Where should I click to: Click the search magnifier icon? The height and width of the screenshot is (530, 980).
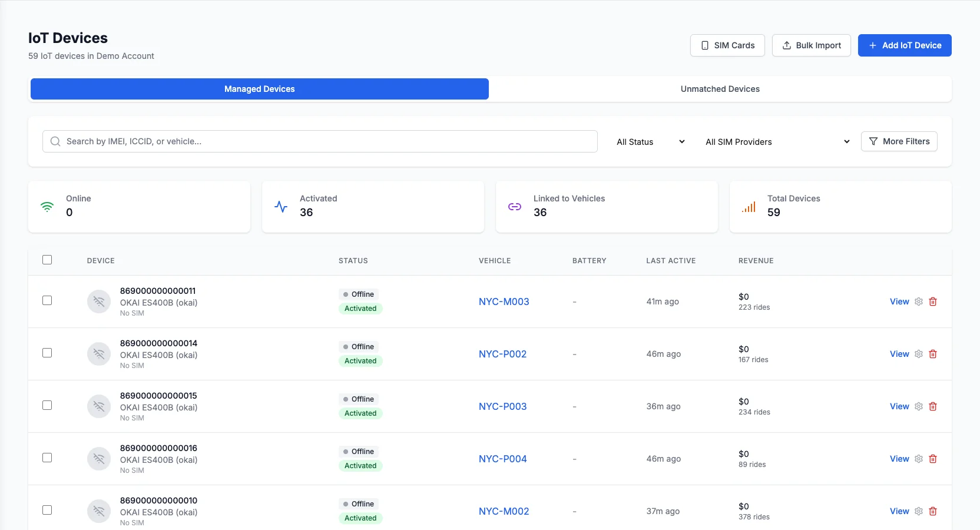point(55,141)
